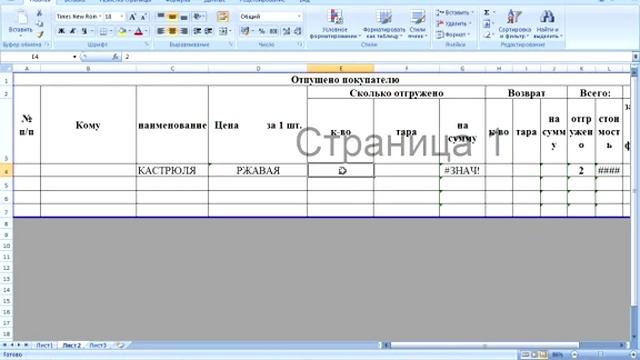Viewport: 640px width, 360px height.
Task: Open the Times New Roman font dropdown
Action: [100, 17]
